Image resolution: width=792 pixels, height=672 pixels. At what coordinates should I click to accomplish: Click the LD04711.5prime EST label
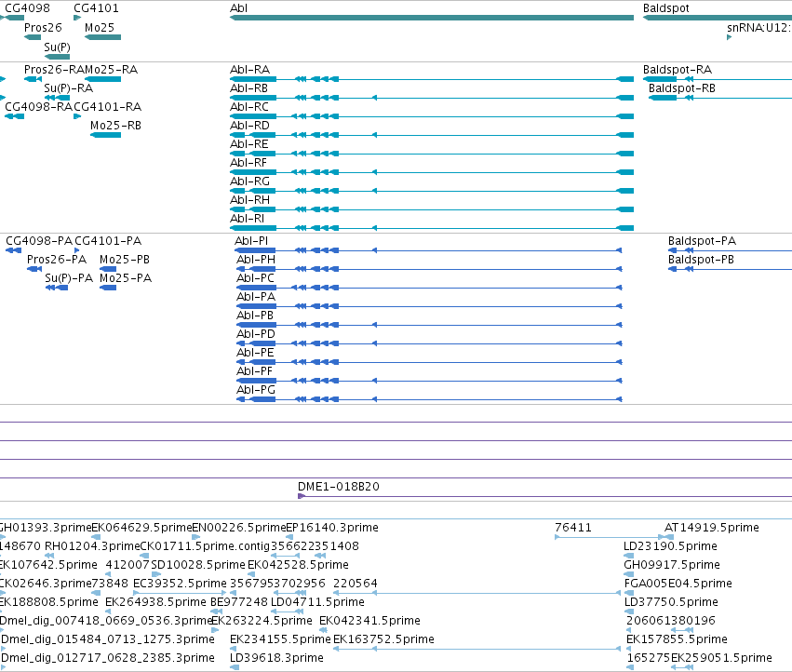pos(317,602)
